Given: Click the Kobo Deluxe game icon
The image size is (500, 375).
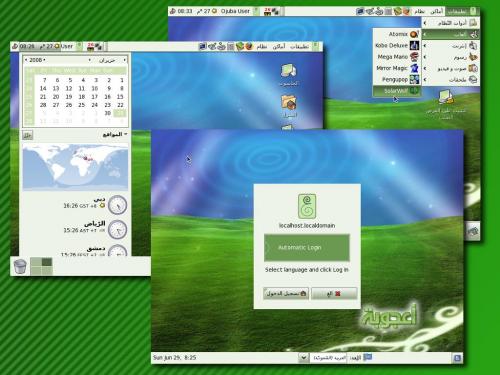Looking at the screenshot, I should click(x=414, y=45).
